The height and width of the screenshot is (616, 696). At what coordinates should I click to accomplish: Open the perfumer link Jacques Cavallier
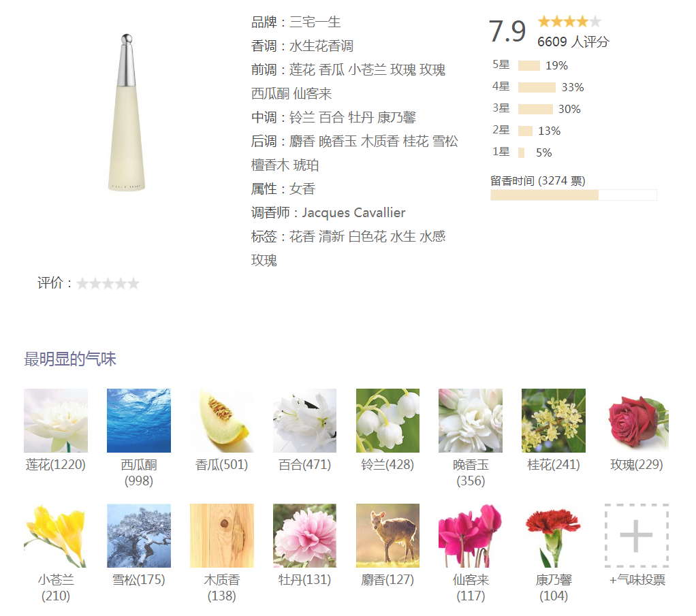[353, 212]
